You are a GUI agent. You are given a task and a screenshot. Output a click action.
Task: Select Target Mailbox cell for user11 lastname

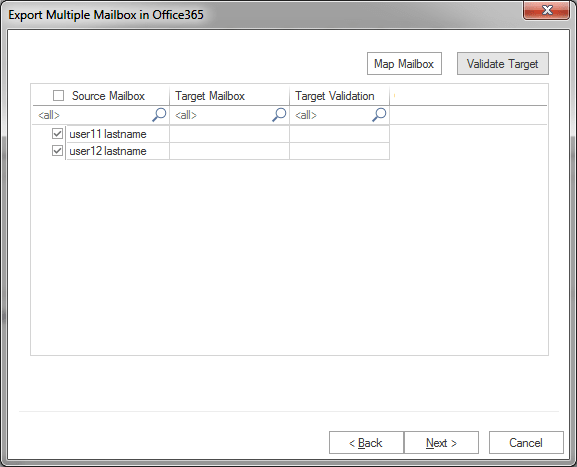coord(230,134)
